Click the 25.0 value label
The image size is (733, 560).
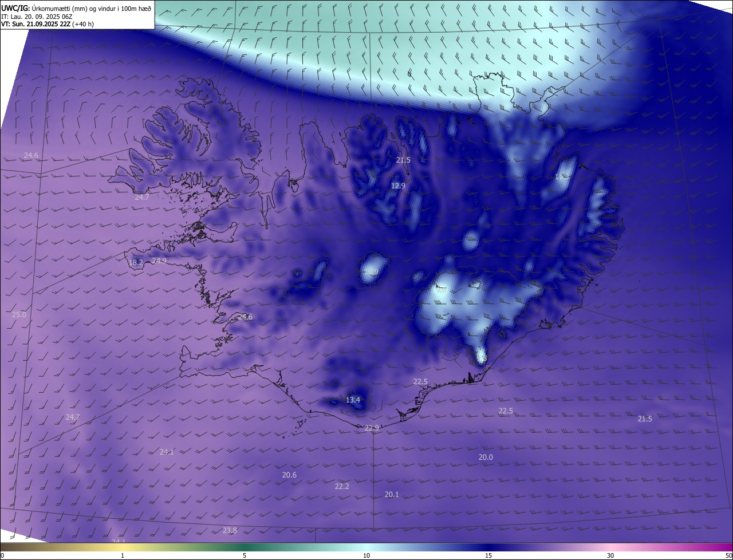19,315
